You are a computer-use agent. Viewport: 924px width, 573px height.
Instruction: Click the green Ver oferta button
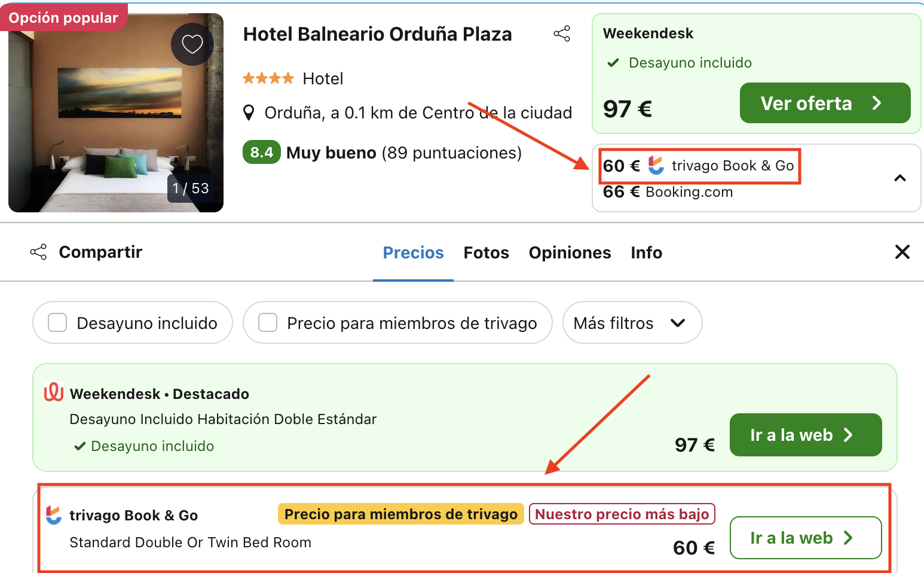825,103
